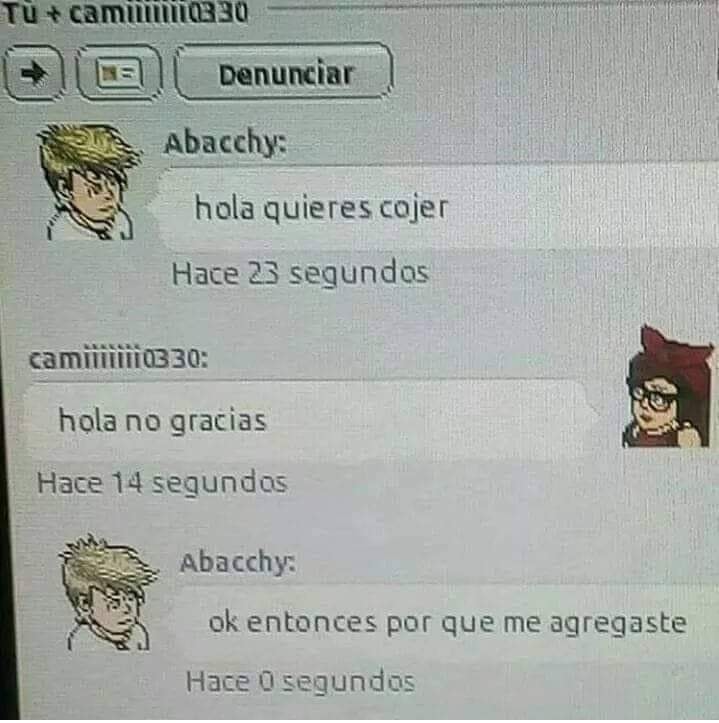Select the 'Tú + camiiiiiii0330' chat title
Image resolution: width=719 pixels, height=723 pixels.
[126, 13]
